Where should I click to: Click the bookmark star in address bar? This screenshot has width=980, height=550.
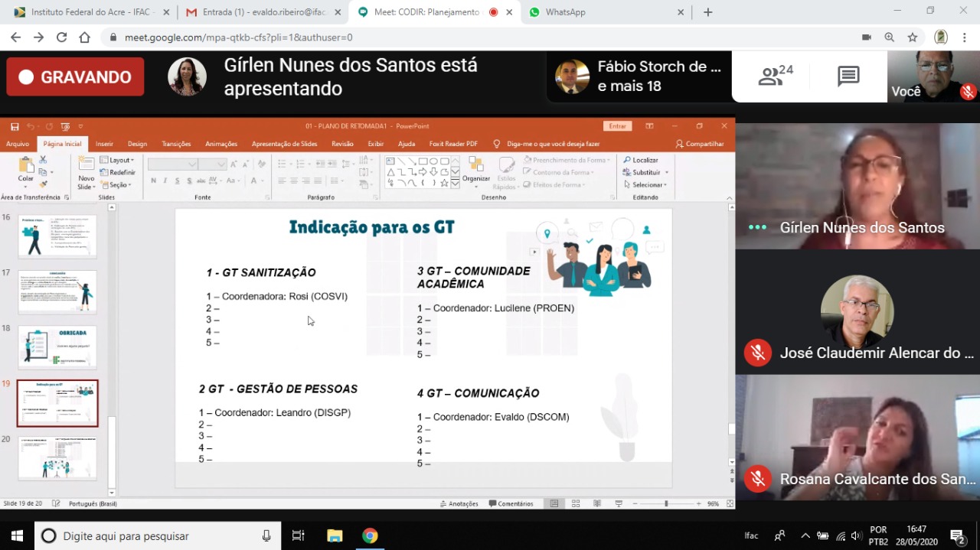[x=913, y=37]
